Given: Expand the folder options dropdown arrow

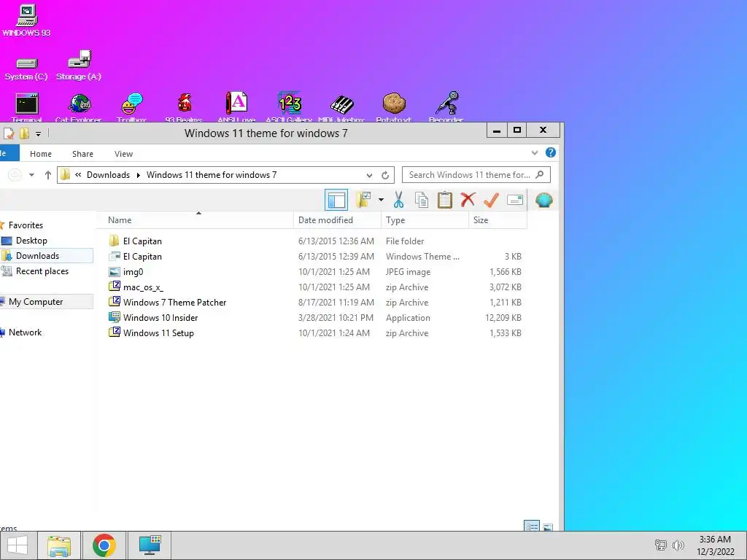Looking at the screenshot, I should [x=381, y=200].
